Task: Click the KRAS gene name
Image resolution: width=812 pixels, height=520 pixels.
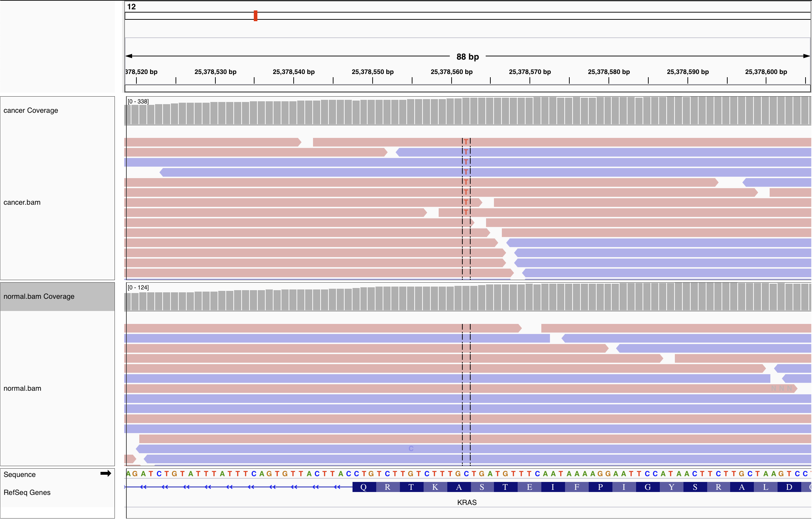Action: tap(466, 502)
